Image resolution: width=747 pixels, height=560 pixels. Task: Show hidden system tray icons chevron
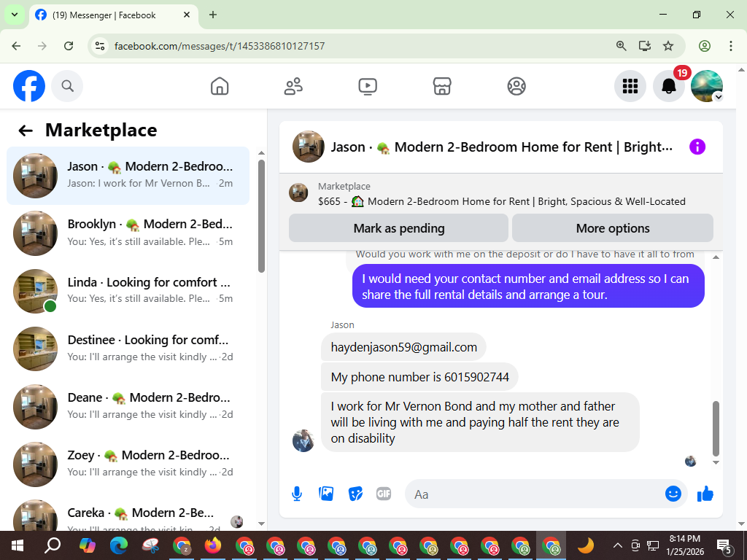click(x=617, y=545)
